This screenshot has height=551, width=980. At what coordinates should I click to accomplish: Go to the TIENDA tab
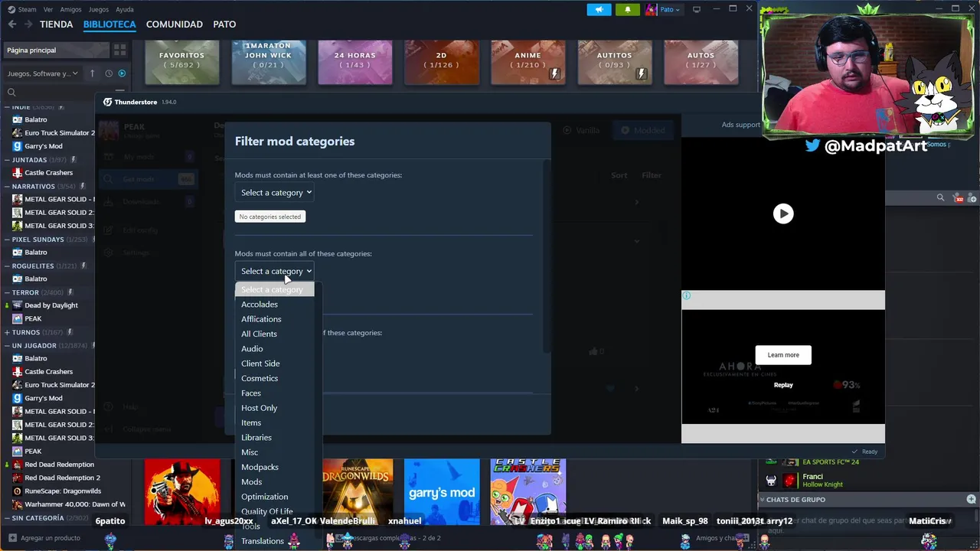tap(57, 24)
